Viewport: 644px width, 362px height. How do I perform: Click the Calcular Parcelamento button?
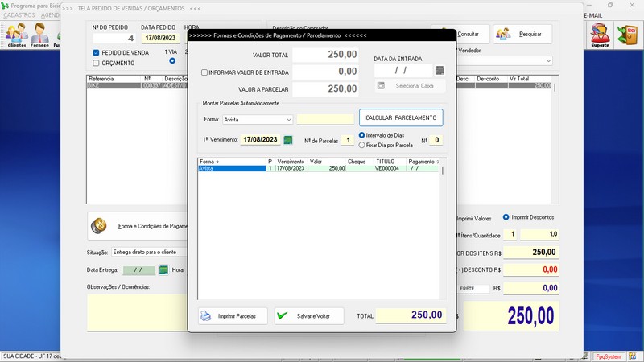(x=401, y=118)
